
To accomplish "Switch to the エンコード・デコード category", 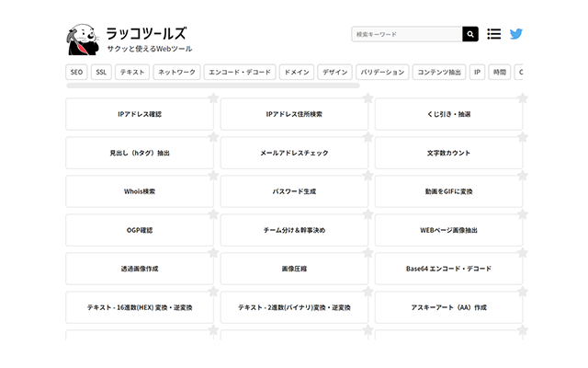I will pyautogui.click(x=239, y=72).
